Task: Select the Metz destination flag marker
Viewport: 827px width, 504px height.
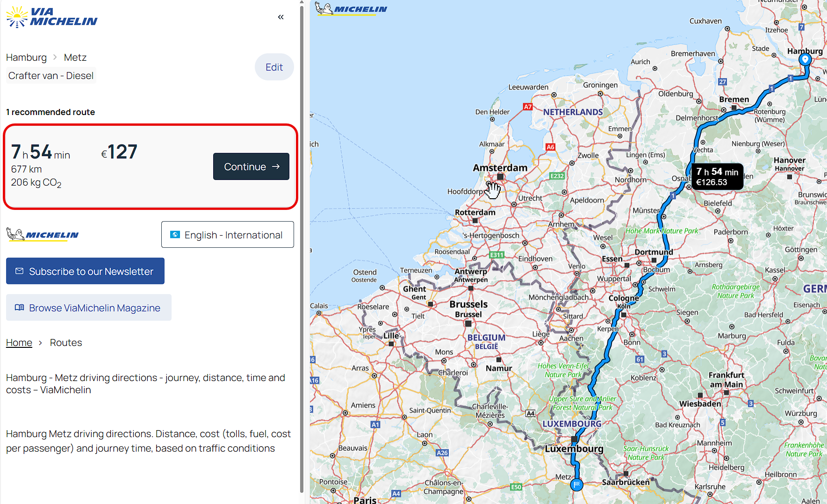Action: coord(577,484)
